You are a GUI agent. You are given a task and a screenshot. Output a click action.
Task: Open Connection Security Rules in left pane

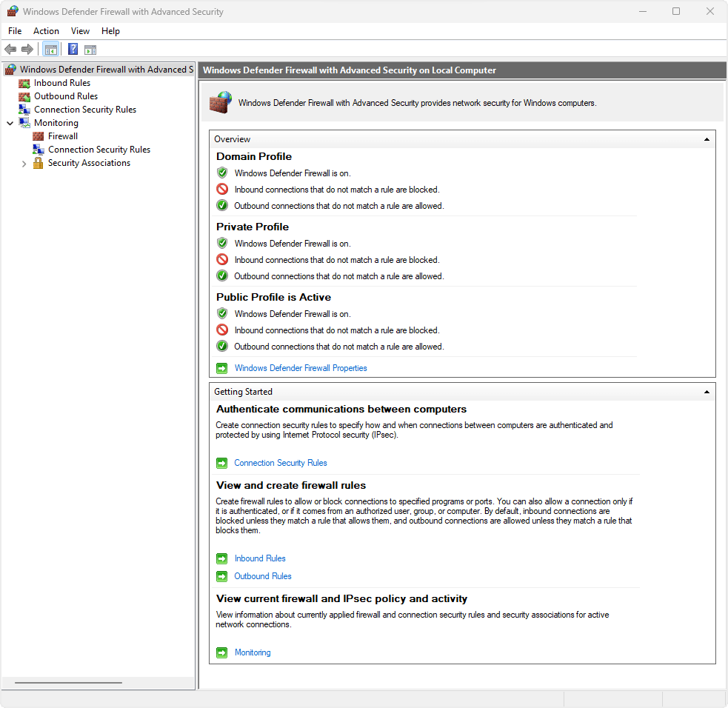84,109
